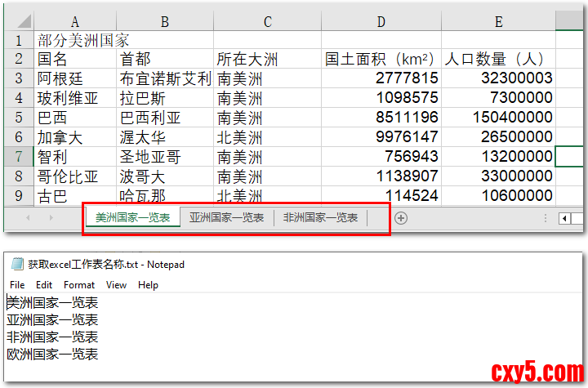Viewport: 588px width, 388px height.
Task: Add a new sheet with plus button
Action: click(x=400, y=217)
